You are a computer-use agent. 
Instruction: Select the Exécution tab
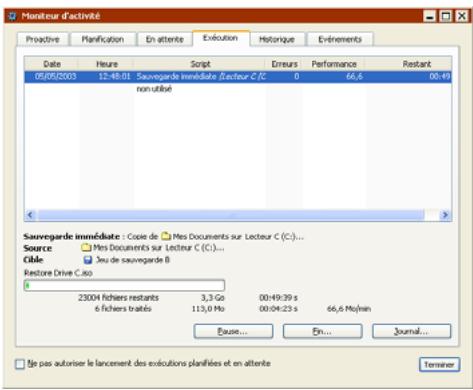pos(220,38)
